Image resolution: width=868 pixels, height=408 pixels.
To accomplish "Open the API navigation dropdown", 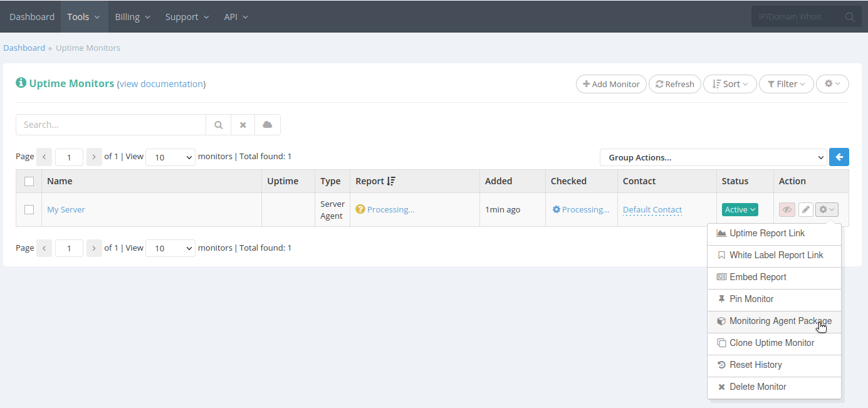I will tap(236, 17).
